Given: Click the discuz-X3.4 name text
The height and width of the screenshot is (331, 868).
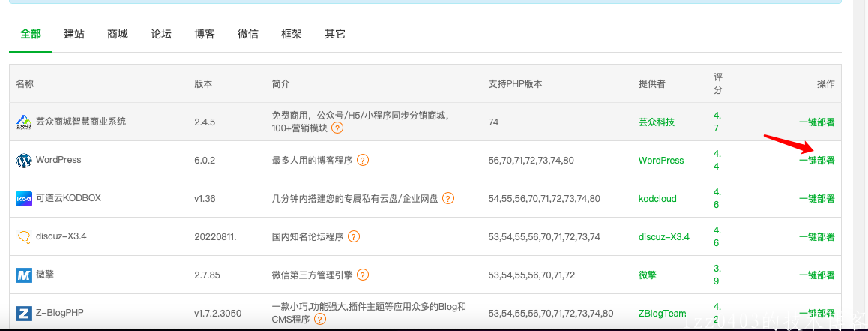Looking at the screenshot, I should tap(61, 236).
